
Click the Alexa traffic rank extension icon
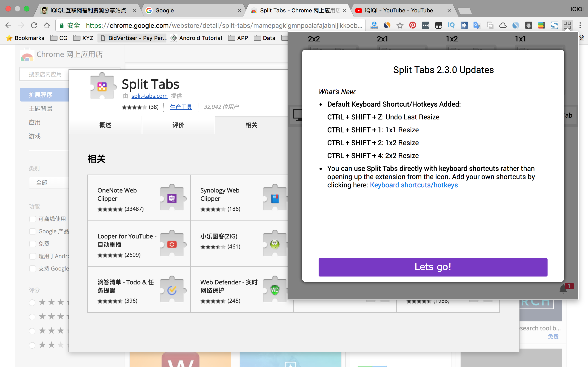374,25
